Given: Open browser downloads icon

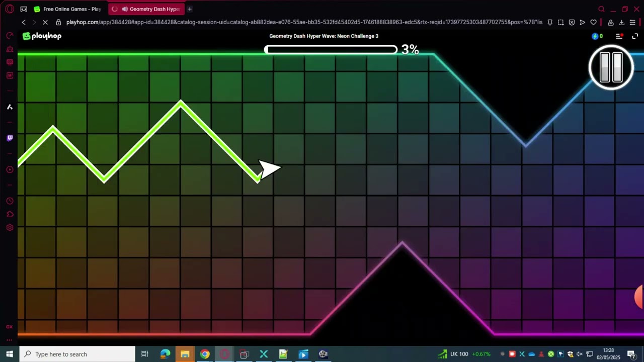Looking at the screenshot, I should 621,22.
